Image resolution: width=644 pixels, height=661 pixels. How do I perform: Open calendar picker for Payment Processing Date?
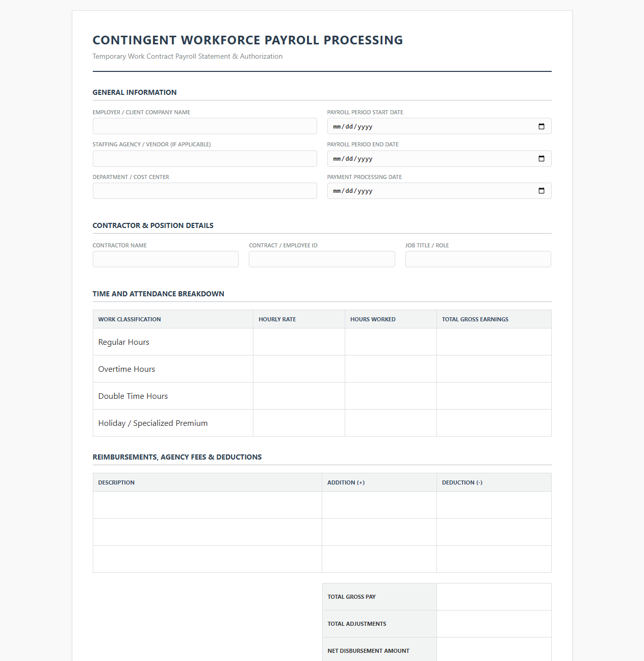[542, 191]
